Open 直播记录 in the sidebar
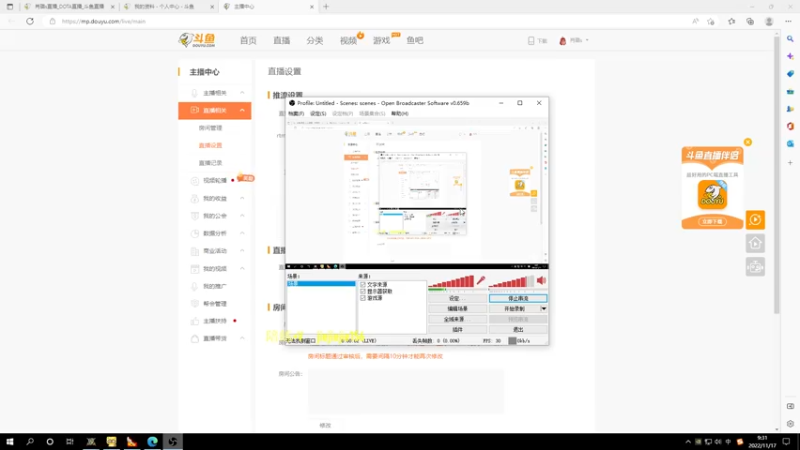This screenshot has width=800, height=450. coord(210,163)
